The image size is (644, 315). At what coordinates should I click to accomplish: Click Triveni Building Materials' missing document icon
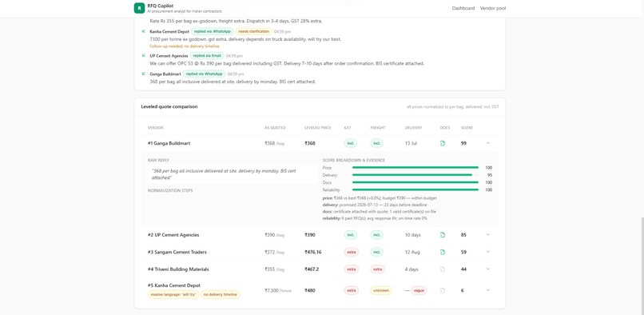point(443,269)
